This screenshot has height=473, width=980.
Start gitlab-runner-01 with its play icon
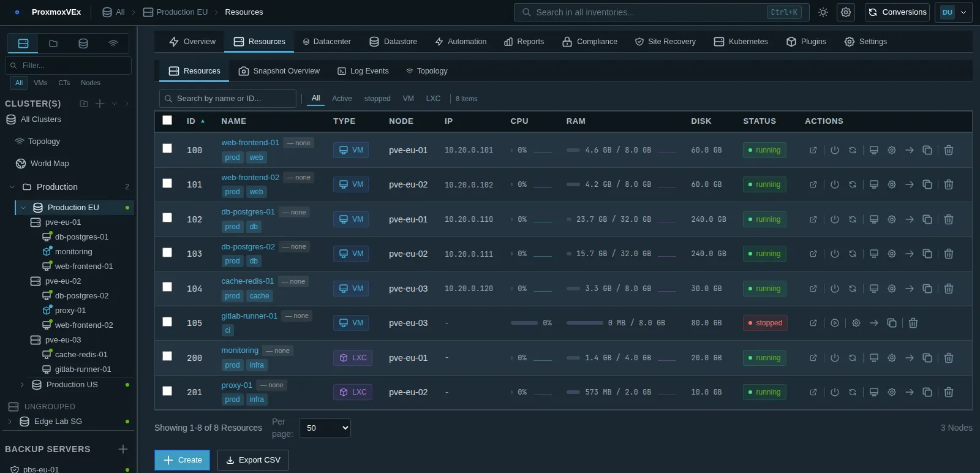click(835, 323)
